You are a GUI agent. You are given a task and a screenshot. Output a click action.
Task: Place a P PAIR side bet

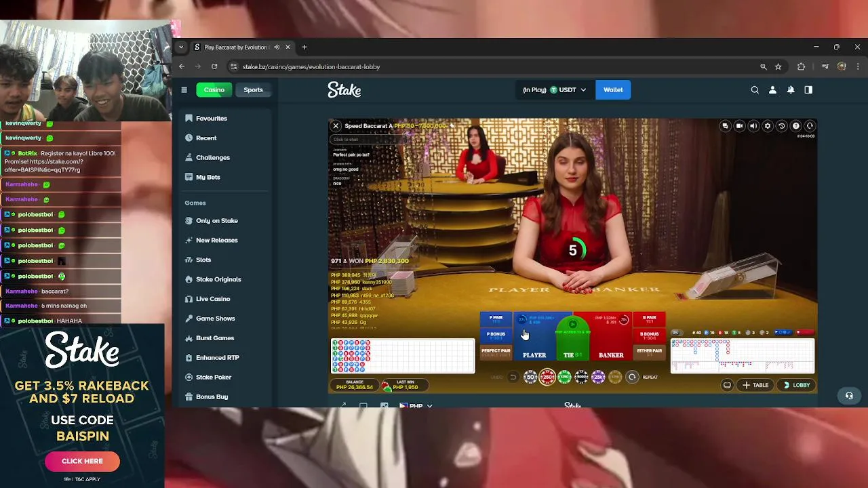tap(496, 319)
